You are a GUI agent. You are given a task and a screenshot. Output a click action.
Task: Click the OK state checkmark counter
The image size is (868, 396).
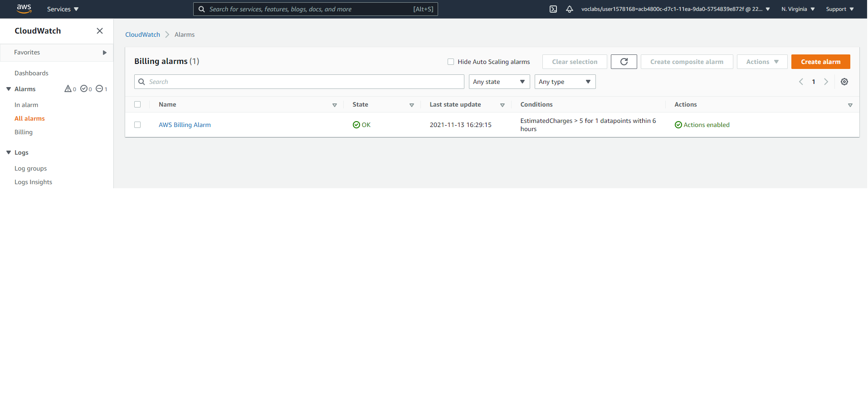click(x=86, y=89)
